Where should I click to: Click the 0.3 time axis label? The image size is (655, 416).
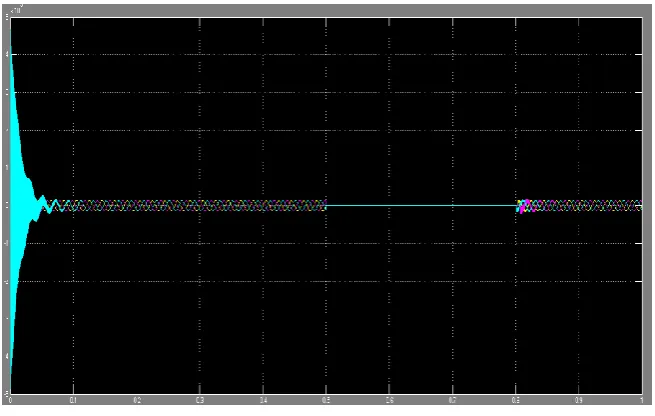(x=200, y=401)
